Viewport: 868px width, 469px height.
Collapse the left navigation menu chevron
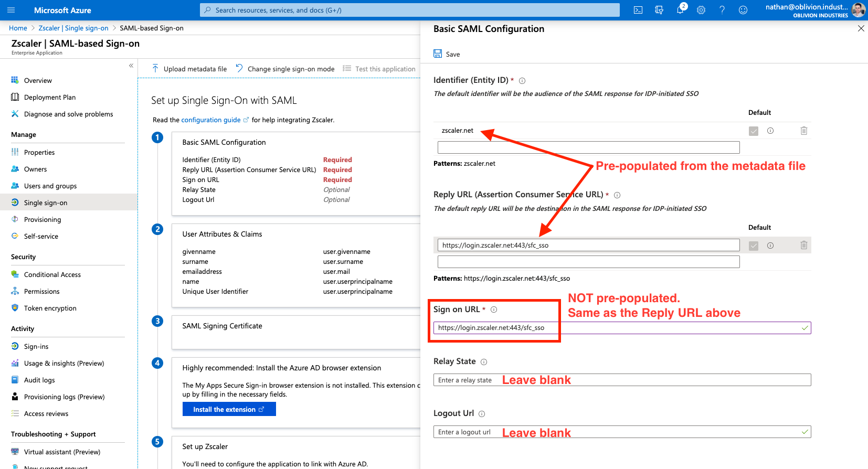pyautogui.click(x=131, y=66)
